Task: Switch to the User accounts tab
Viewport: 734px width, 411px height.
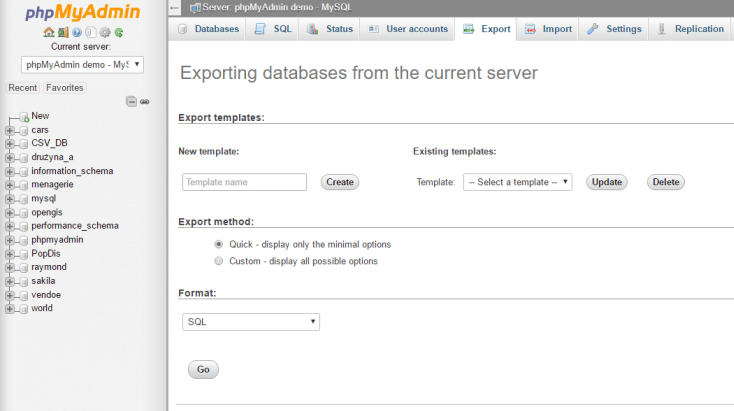Action: (x=407, y=29)
